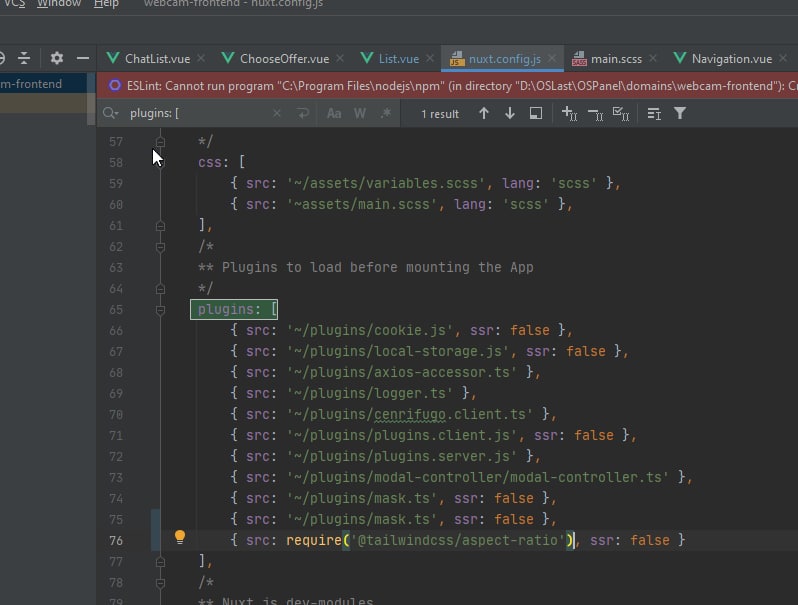Add selection for next occurrence
This screenshot has width=798, height=605.
[x=569, y=113]
